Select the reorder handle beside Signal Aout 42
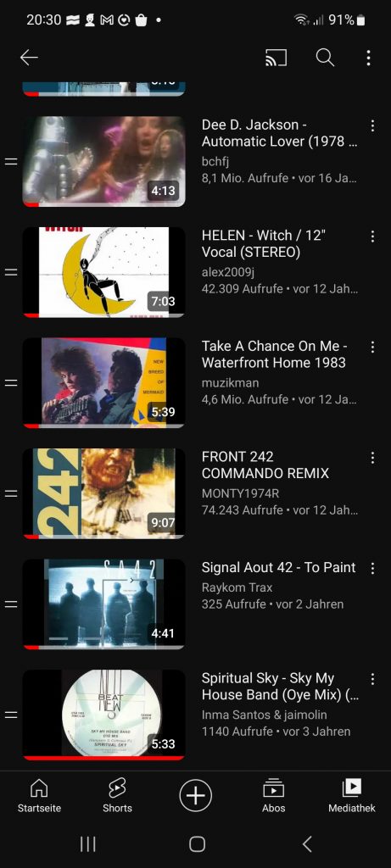This screenshot has height=868, width=391. pos(11,604)
